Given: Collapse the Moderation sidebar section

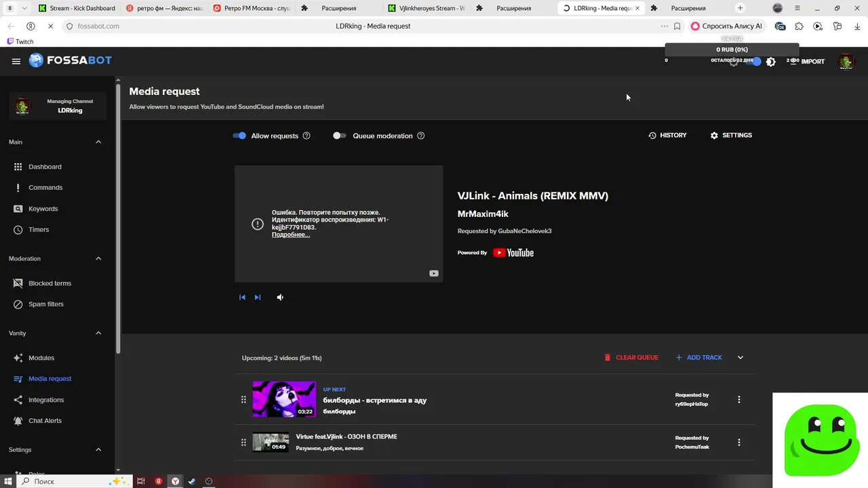Looking at the screenshot, I should 98,259.
